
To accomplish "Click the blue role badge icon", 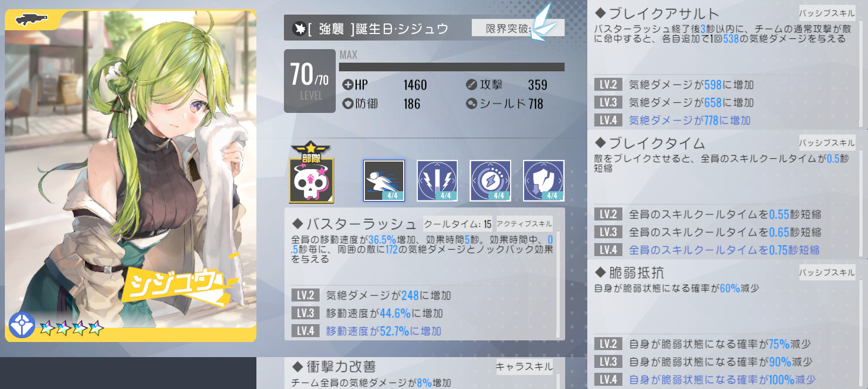I will coord(22,325).
